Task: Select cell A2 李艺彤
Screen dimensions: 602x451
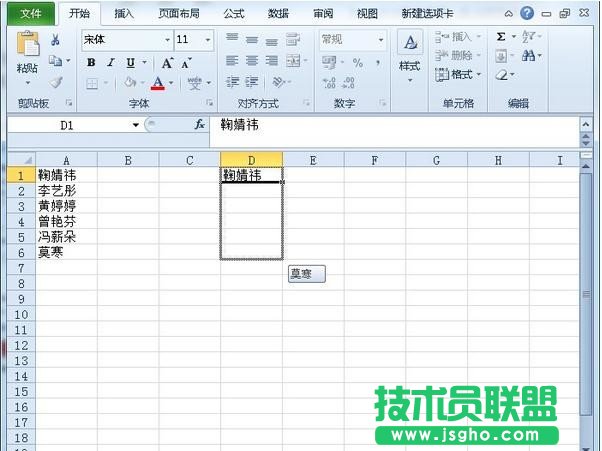Action: (66, 190)
